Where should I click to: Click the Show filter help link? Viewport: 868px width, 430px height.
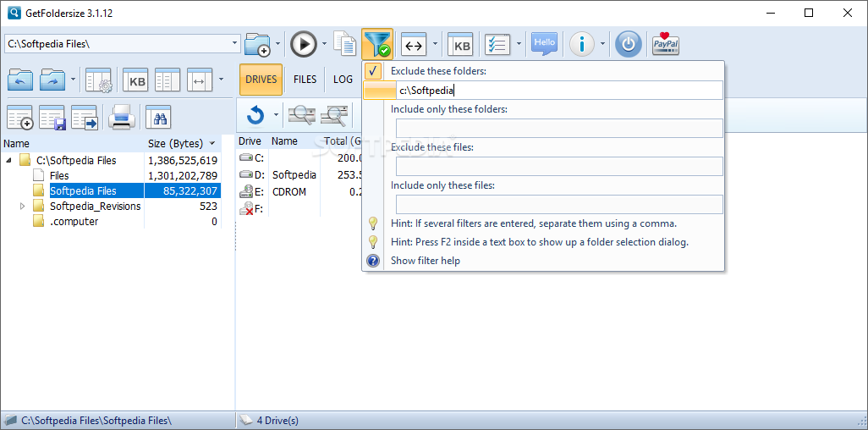[x=426, y=261]
